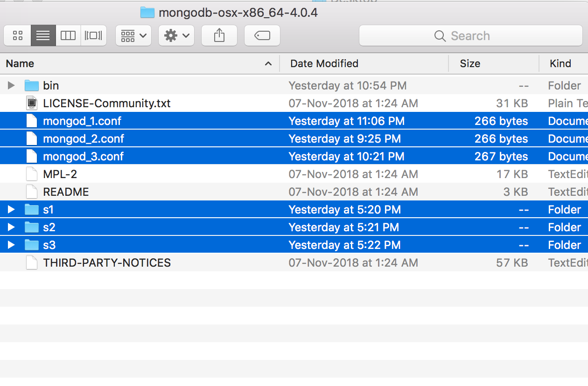Click the folder icon beside mongodb-osx-x86_64-4.0.4 title
Image resolution: width=588 pixels, height=386 pixels.
pos(147,13)
